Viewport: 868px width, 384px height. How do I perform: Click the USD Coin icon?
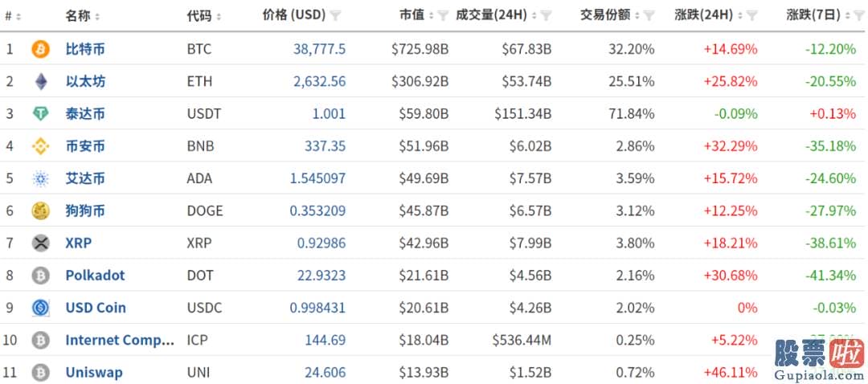(40, 308)
